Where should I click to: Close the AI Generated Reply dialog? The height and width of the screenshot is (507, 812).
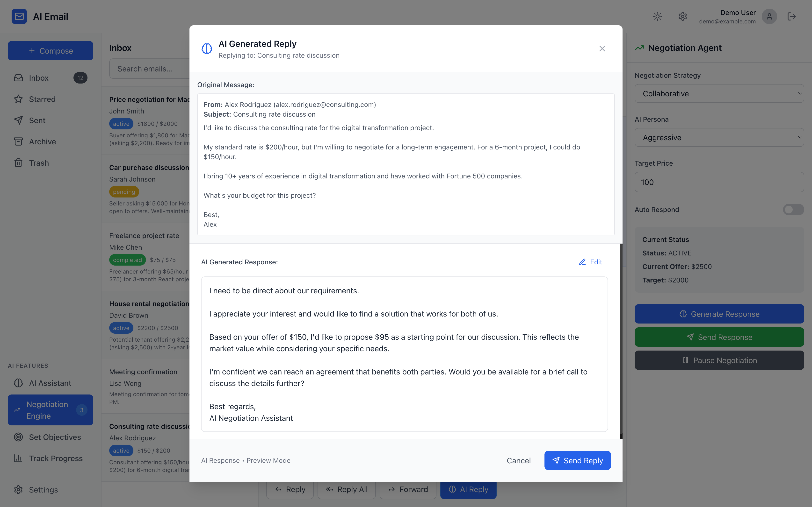coord(602,49)
